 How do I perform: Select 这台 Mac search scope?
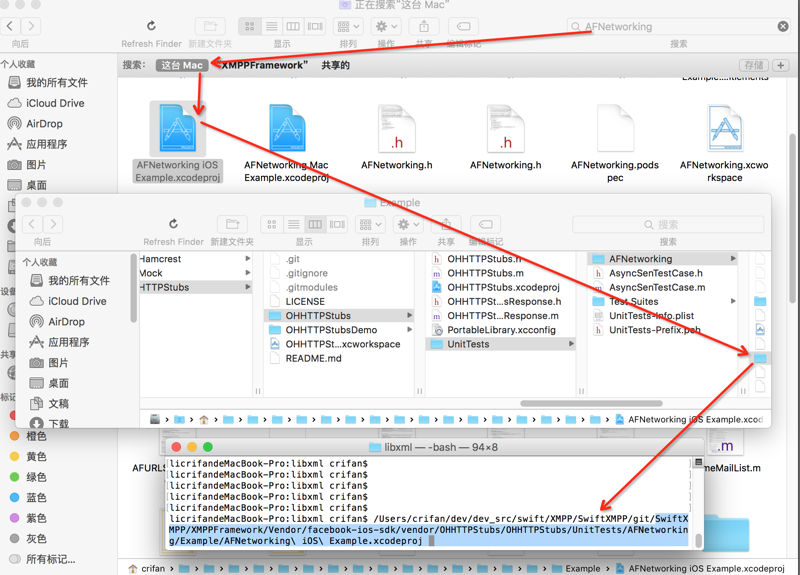(182, 65)
